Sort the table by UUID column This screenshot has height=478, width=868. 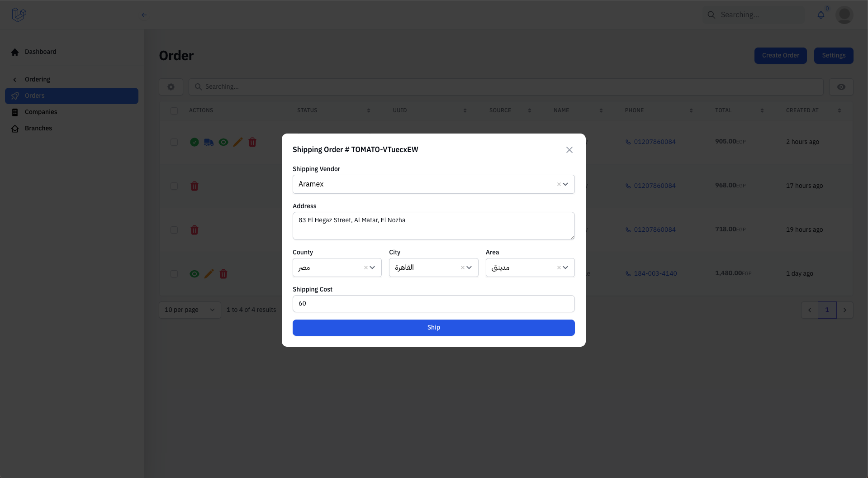point(465,110)
